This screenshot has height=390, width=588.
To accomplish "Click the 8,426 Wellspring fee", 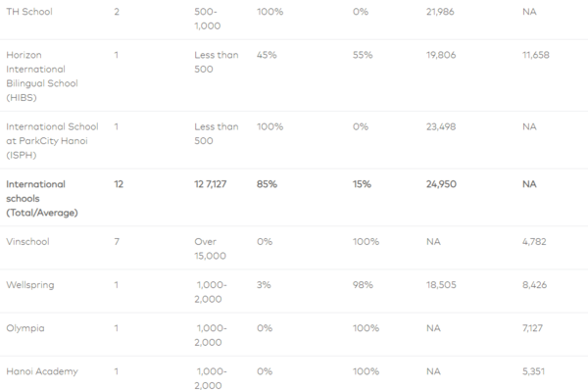I will [535, 285].
